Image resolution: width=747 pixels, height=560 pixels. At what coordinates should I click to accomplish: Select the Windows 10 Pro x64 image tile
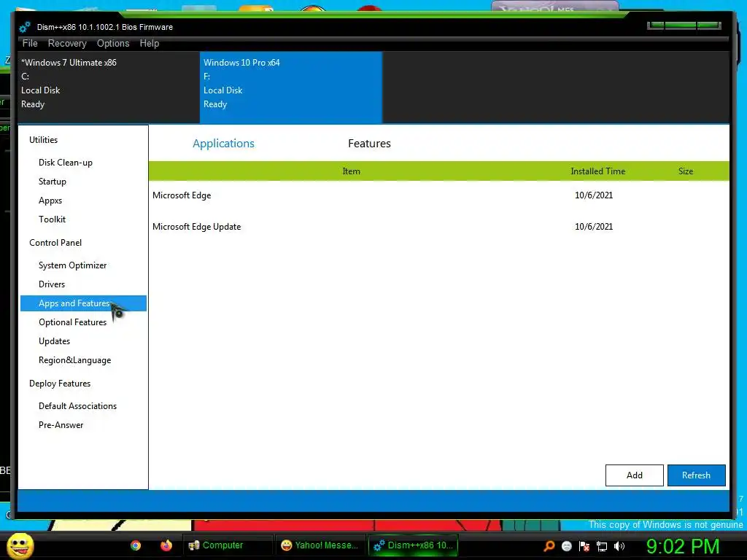click(290, 87)
